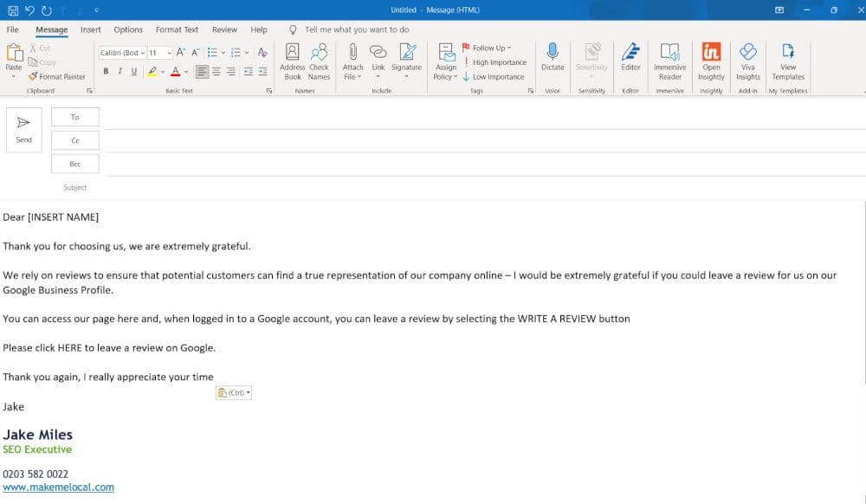Apply the red font color swatch
This screenshot has height=504, width=866.
pos(175,72)
